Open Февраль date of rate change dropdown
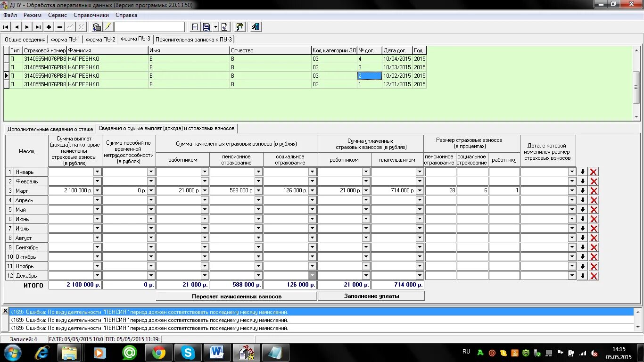The width and height of the screenshot is (644, 362). click(572, 181)
